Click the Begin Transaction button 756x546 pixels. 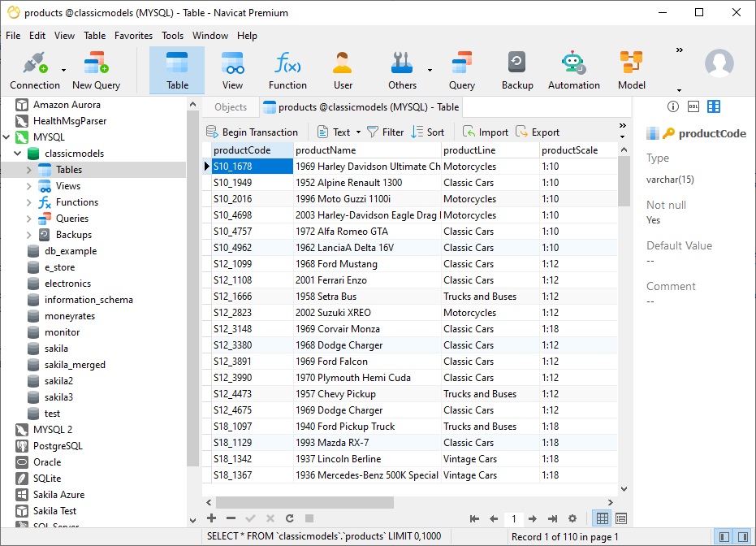pyautogui.click(x=252, y=132)
